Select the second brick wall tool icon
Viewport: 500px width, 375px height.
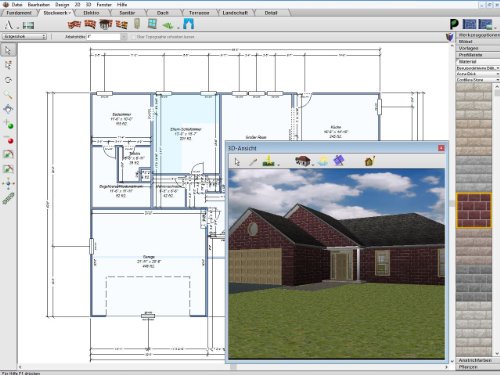pos(90,24)
